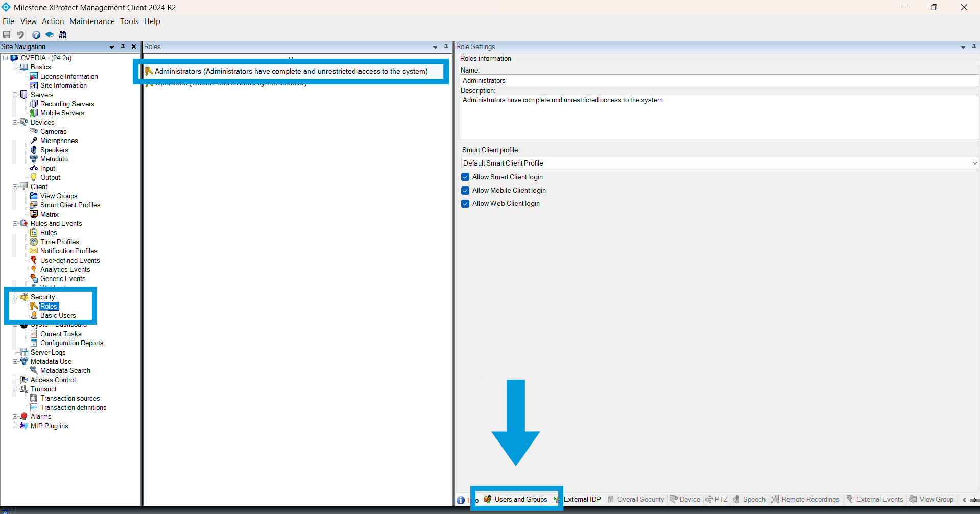Switch to Remote Recordings tab
This screenshot has width=980, height=514.
805,499
